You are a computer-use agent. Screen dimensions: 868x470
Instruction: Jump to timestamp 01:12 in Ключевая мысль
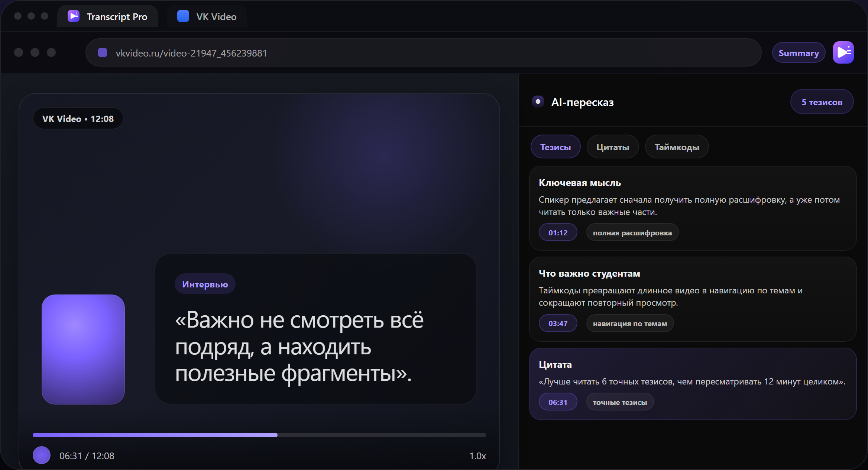pyautogui.click(x=558, y=232)
